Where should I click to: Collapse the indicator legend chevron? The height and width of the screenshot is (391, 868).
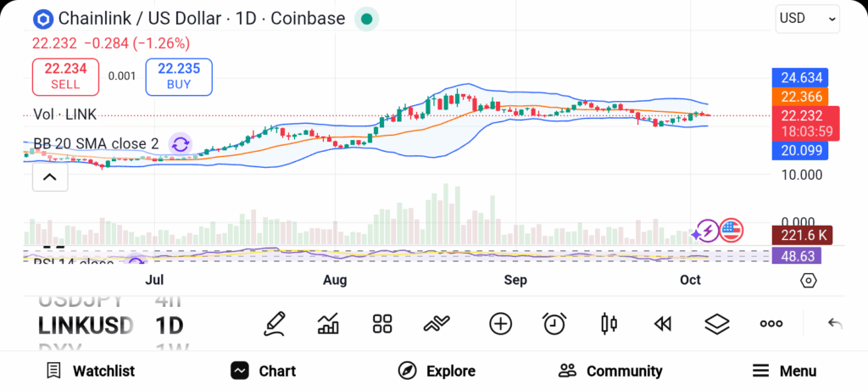click(50, 177)
